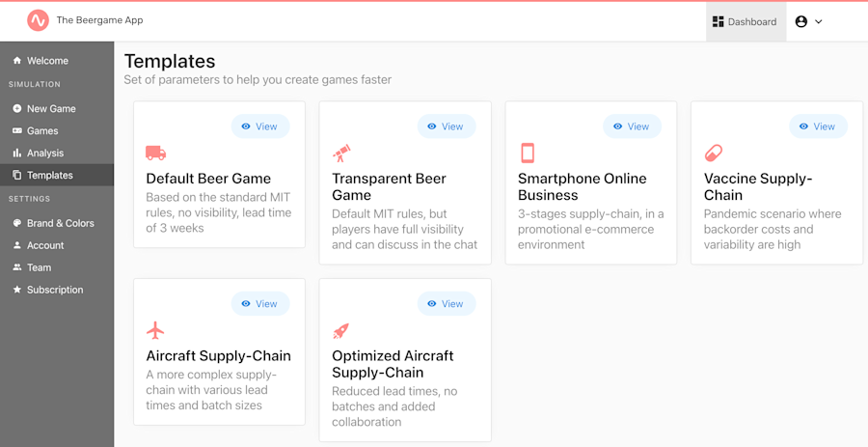Click the Dashboard grid icon
Image resolution: width=868 pixels, height=447 pixels.
[x=718, y=21]
